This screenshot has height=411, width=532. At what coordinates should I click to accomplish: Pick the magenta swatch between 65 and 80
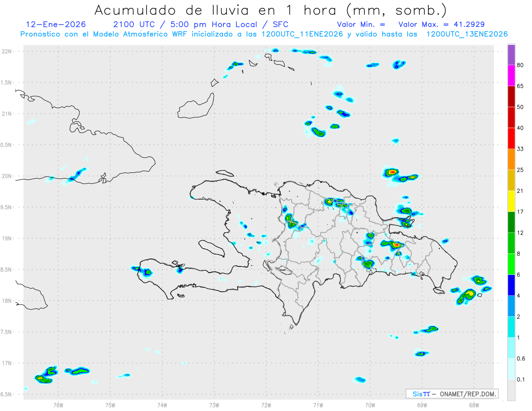tap(511, 76)
